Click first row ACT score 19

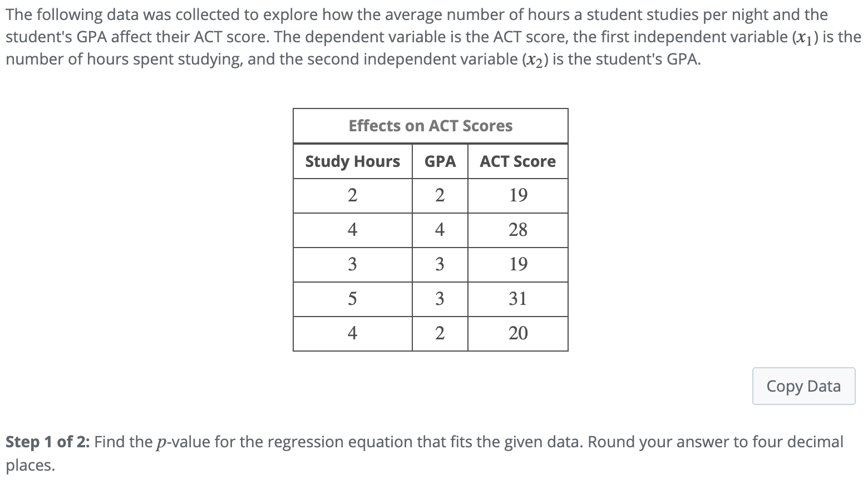tap(518, 195)
